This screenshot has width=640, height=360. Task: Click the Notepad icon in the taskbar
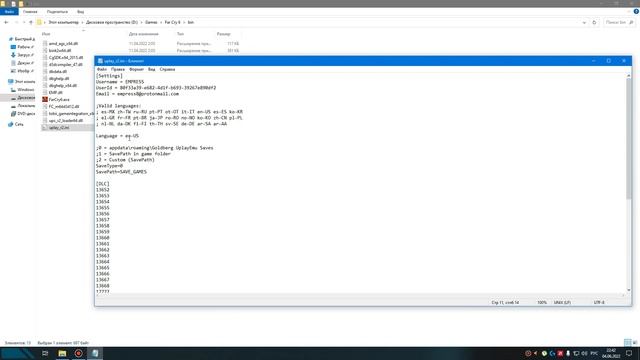(x=95, y=353)
